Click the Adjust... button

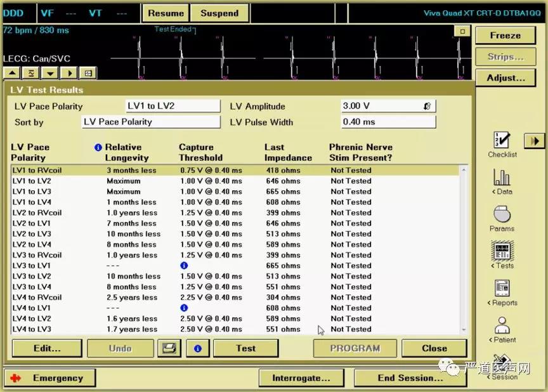click(506, 77)
